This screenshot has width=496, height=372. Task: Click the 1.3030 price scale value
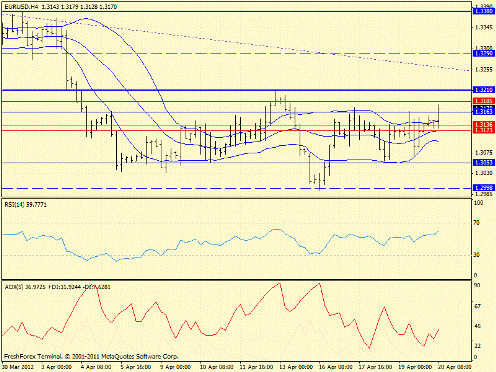(484, 173)
